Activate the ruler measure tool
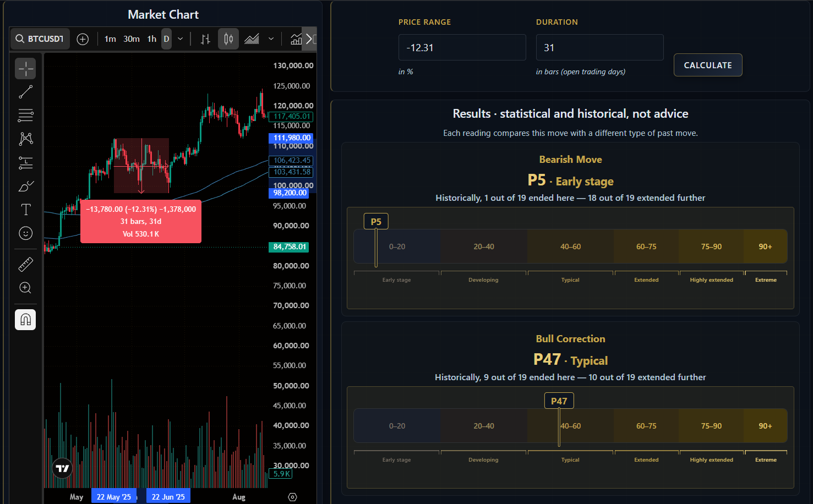 [25, 265]
